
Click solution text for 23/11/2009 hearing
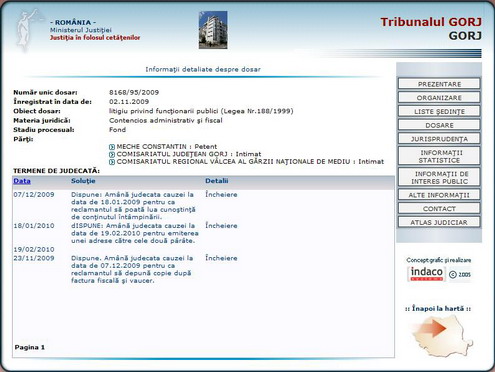tap(132, 269)
